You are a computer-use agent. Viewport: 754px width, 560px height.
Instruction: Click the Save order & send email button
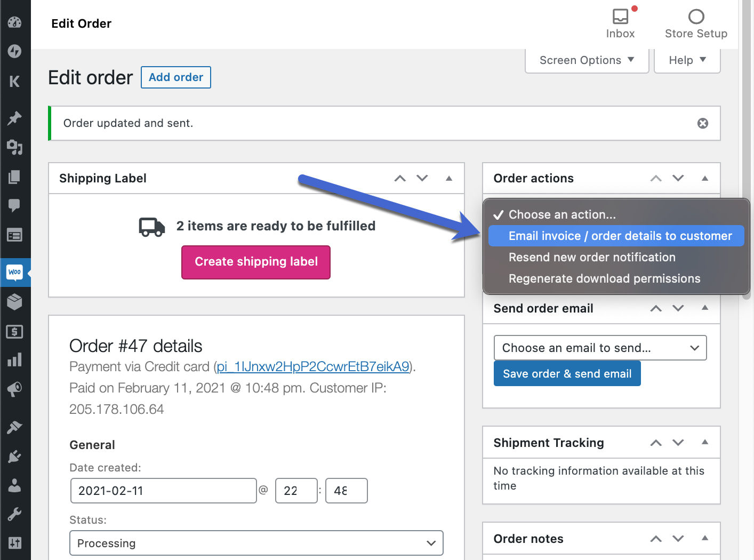pyautogui.click(x=567, y=373)
